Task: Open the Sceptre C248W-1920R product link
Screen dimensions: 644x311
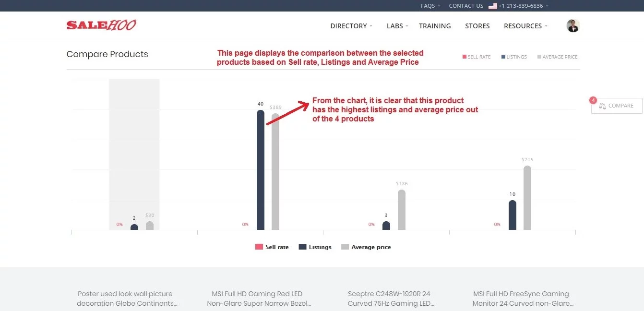Action: tap(391, 299)
